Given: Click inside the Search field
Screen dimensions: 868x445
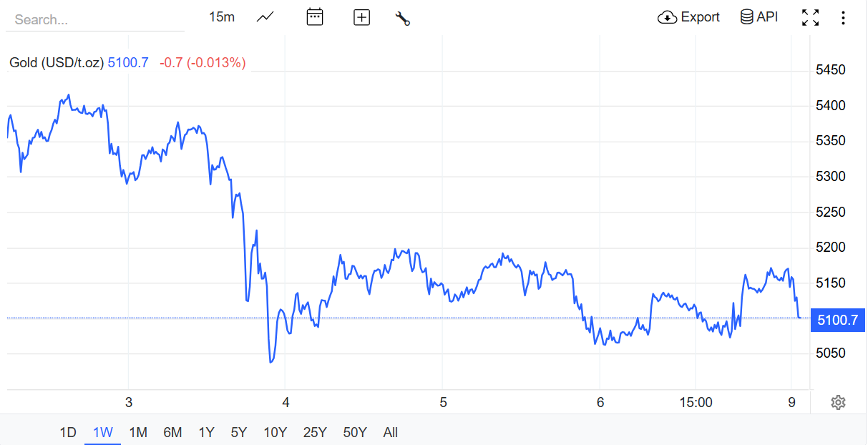Looking at the screenshot, I should point(93,19).
